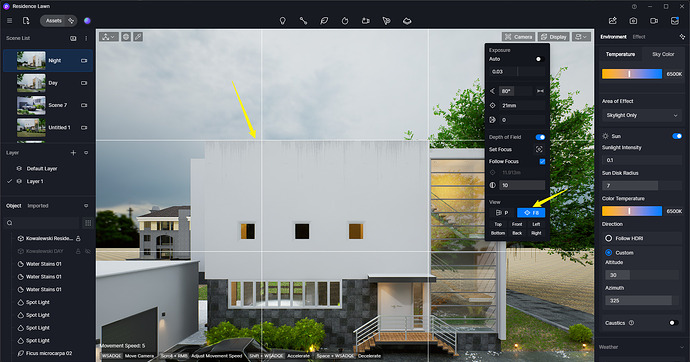The height and width of the screenshot is (362, 690).
Task: Open the Display dropdown in viewport
Action: (x=554, y=37)
